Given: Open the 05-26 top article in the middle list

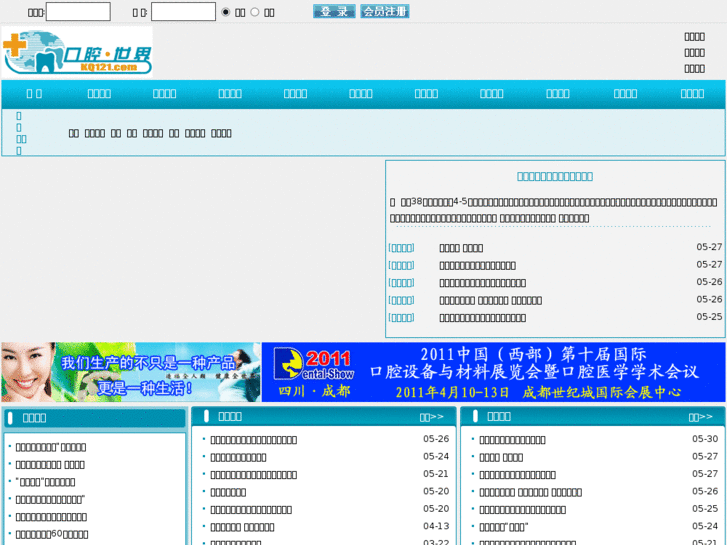Looking at the screenshot, I should [x=254, y=440].
